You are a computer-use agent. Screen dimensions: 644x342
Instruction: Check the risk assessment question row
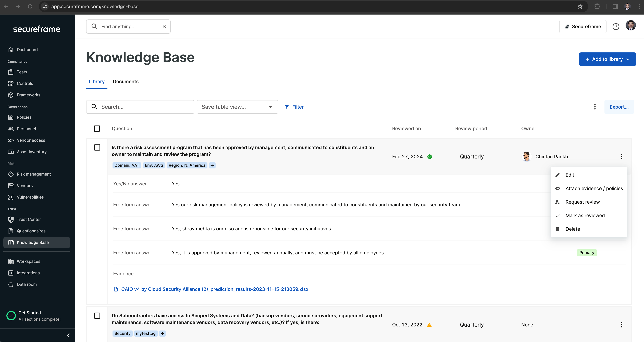tap(97, 147)
